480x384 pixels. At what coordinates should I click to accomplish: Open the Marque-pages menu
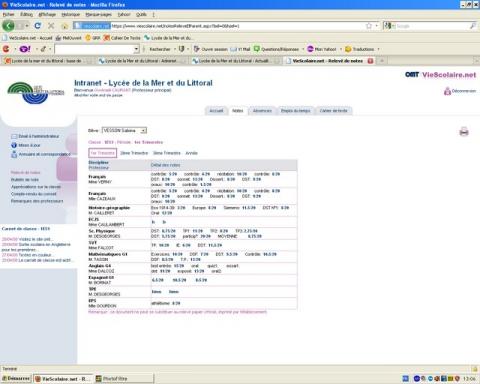(x=98, y=15)
